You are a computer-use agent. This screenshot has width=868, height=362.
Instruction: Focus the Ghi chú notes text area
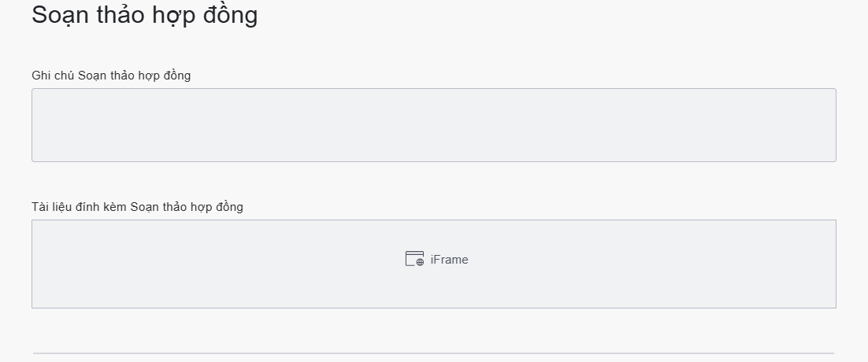tap(433, 125)
